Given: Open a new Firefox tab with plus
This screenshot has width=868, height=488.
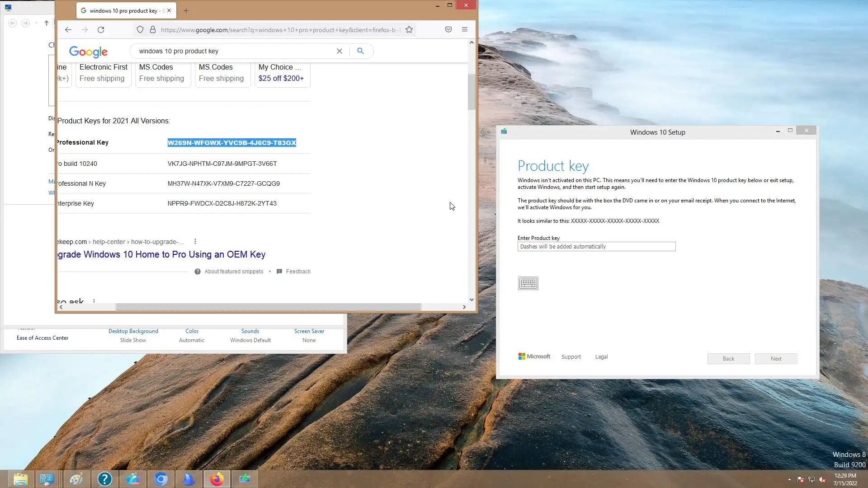Looking at the screenshot, I should [186, 11].
